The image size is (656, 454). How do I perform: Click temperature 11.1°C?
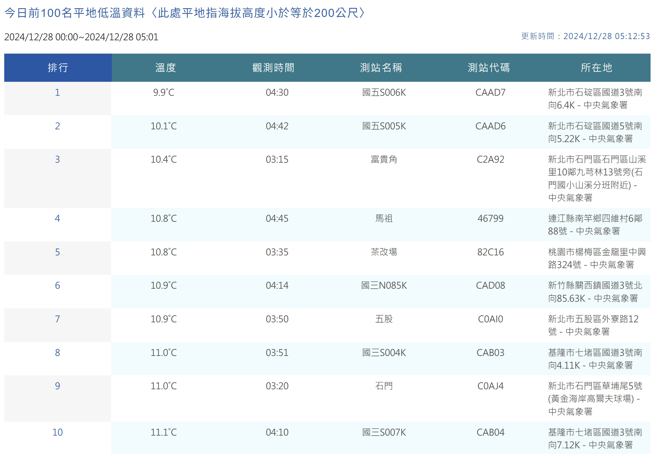[164, 432]
